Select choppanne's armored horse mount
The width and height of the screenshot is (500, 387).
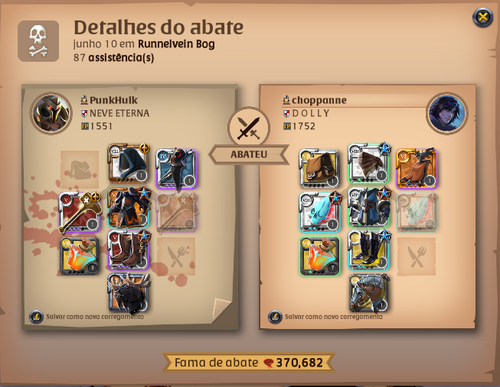point(369,293)
